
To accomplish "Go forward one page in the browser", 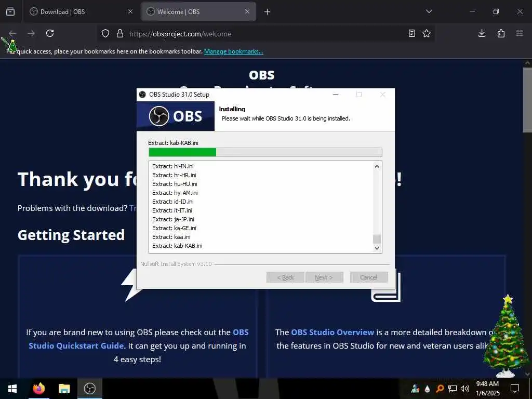I will point(31,33).
